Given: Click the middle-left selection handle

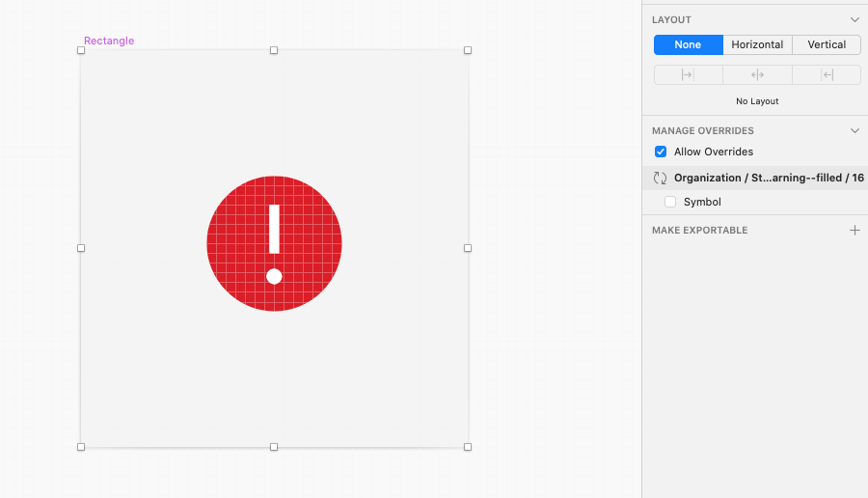Looking at the screenshot, I should [x=81, y=248].
